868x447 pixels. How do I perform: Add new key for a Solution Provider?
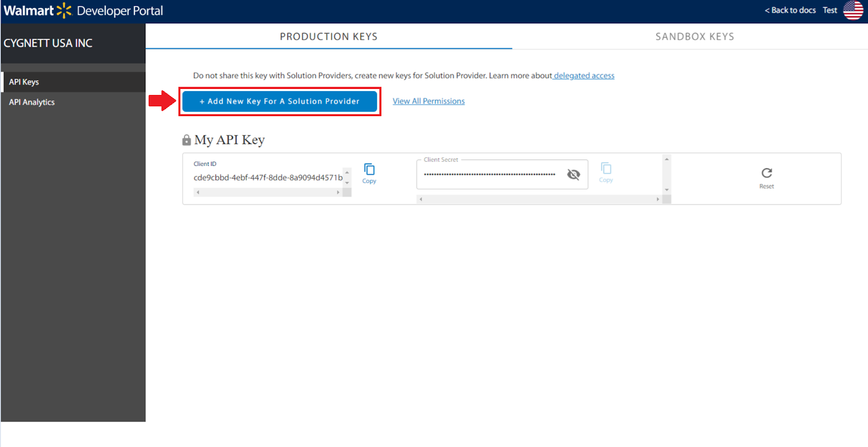[x=279, y=101]
